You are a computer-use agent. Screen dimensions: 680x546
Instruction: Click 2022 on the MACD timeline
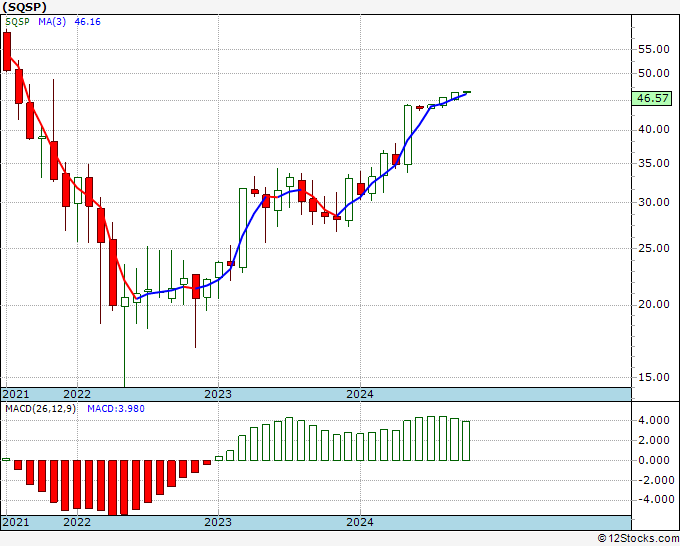click(x=77, y=522)
